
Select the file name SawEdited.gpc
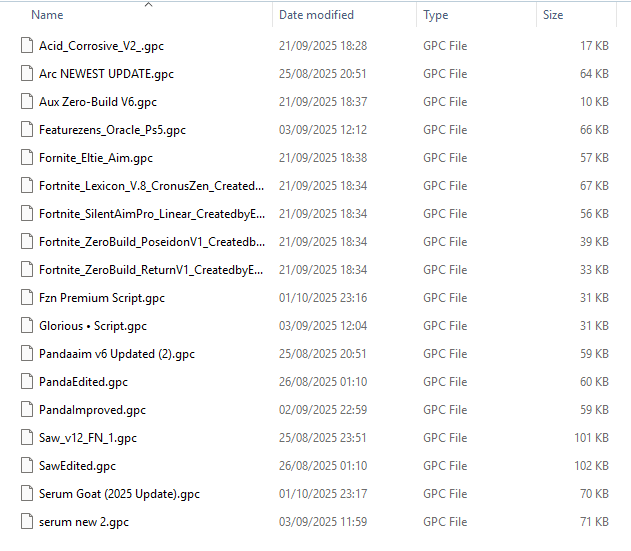click(77, 466)
